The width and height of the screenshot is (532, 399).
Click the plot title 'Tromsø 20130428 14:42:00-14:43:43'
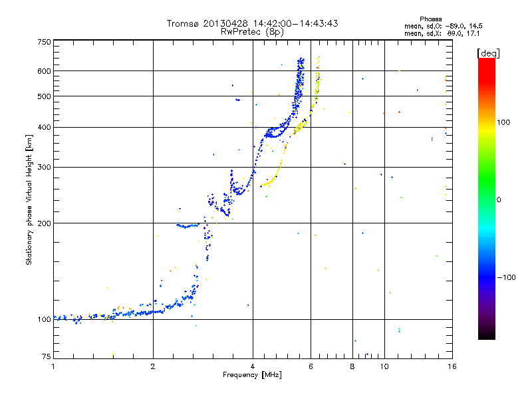[252, 23]
